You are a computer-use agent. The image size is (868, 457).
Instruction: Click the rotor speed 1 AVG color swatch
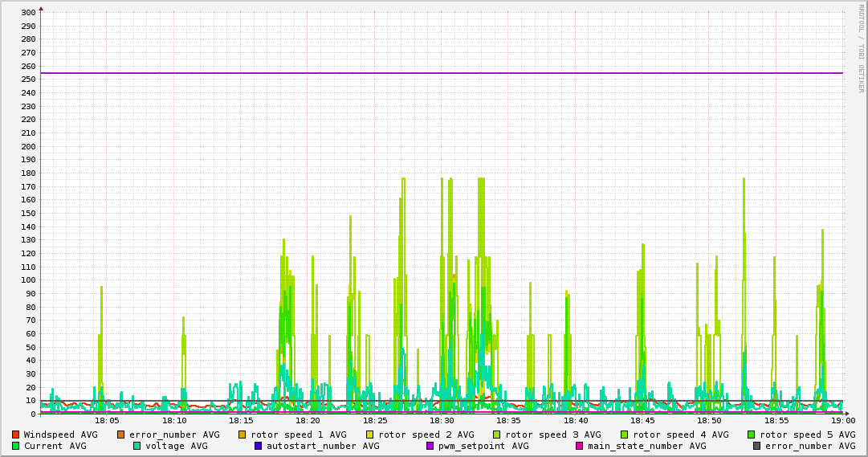(242, 435)
